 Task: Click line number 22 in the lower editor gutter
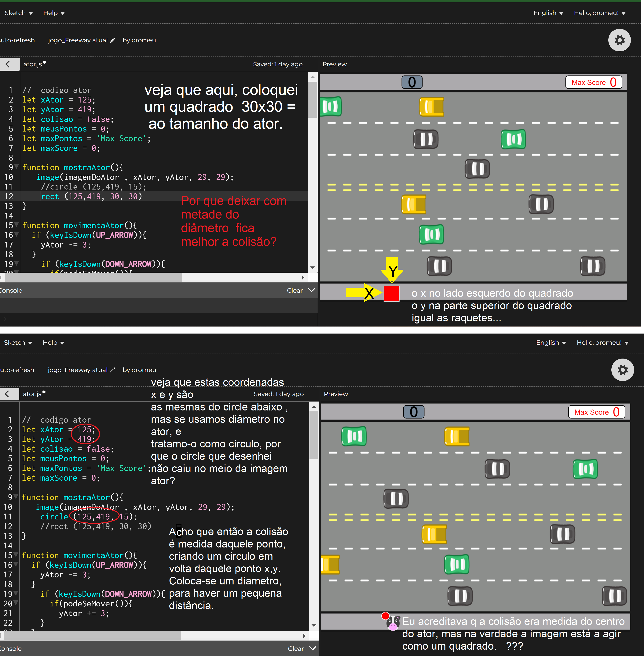[x=8, y=623]
